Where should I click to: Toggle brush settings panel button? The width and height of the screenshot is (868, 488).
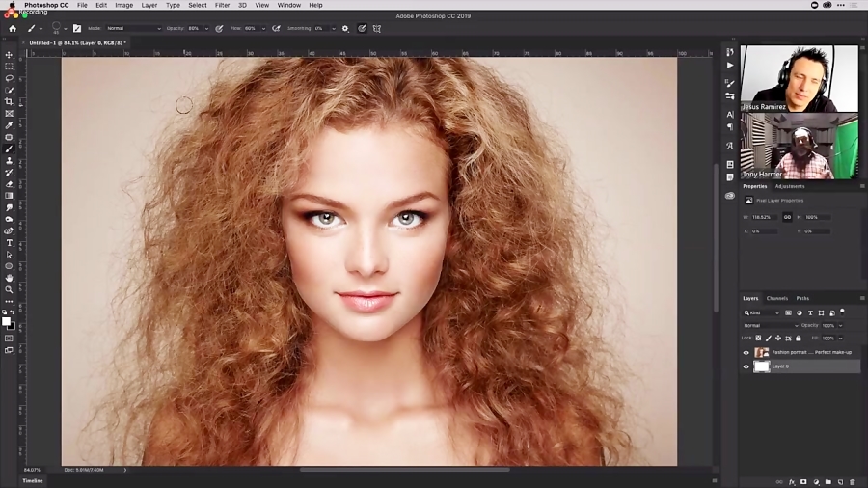click(77, 28)
